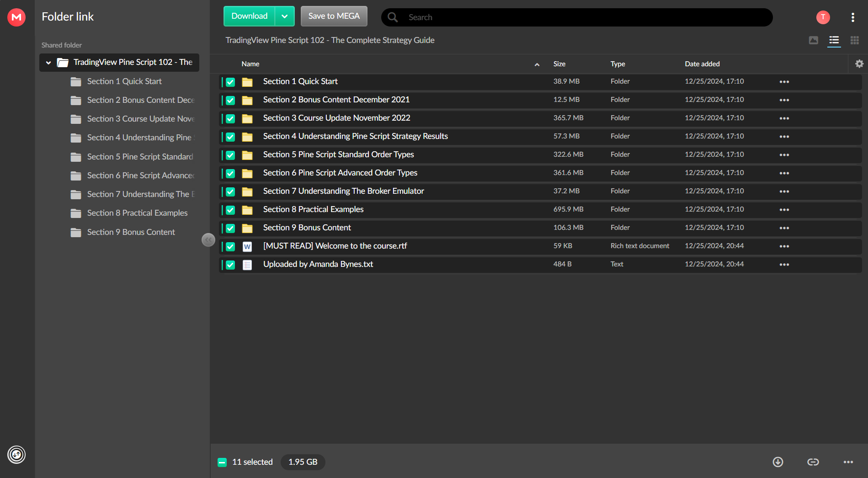
Task: Click the MEGA logo icon
Action: point(16,17)
